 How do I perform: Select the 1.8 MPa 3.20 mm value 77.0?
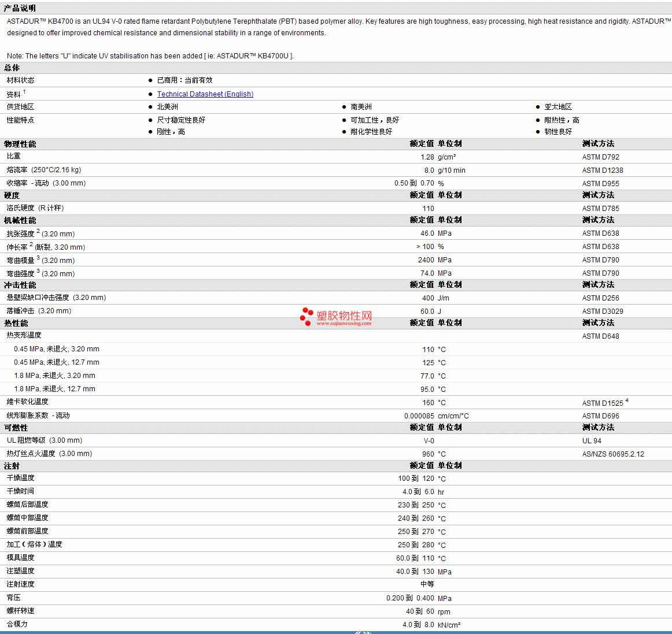[x=427, y=376]
